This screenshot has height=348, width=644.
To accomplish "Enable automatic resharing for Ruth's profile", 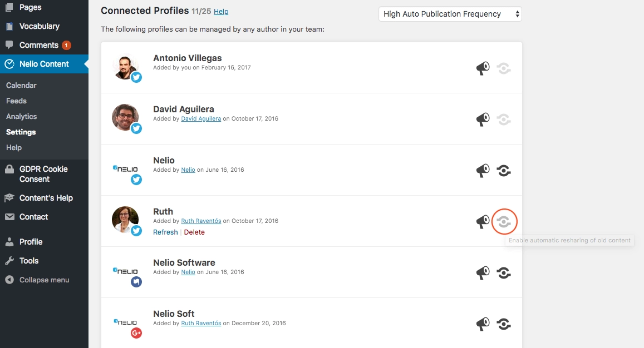I will click(x=504, y=222).
